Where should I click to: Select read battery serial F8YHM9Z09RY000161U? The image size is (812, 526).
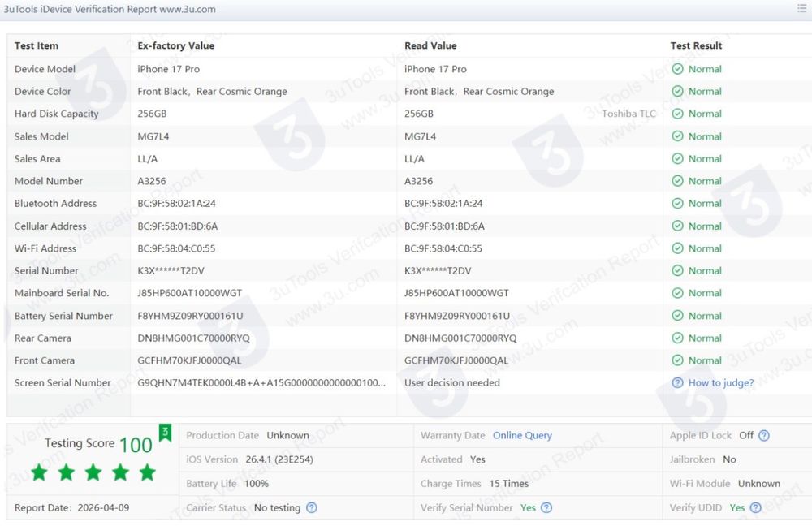coord(456,315)
